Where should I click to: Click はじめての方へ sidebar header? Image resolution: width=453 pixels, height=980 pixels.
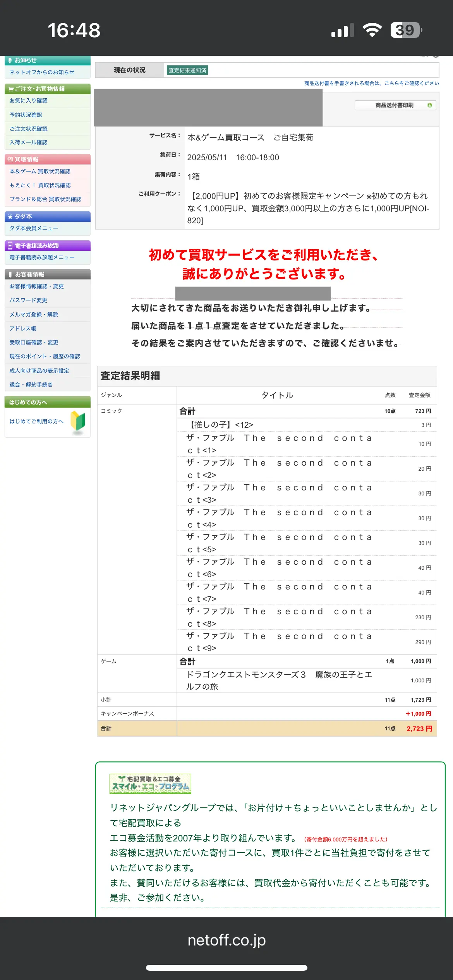[x=48, y=403]
